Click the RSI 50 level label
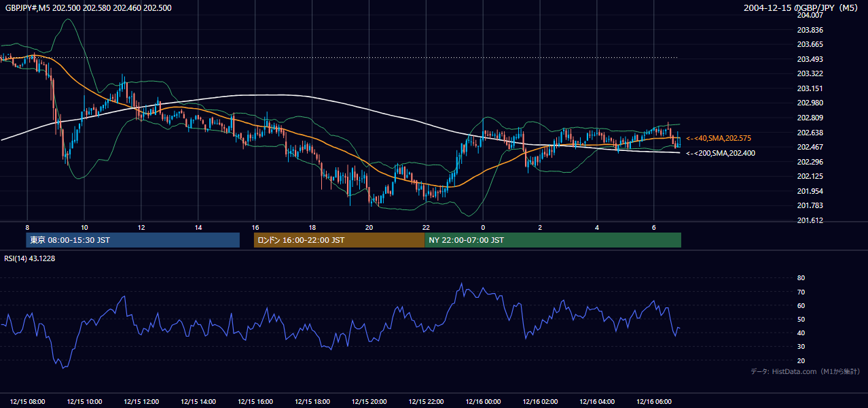The image size is (868, 408). 801,319
